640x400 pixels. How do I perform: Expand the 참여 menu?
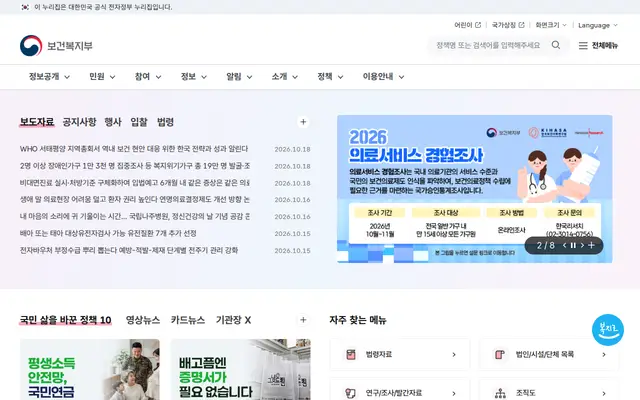tap(148, 77)
